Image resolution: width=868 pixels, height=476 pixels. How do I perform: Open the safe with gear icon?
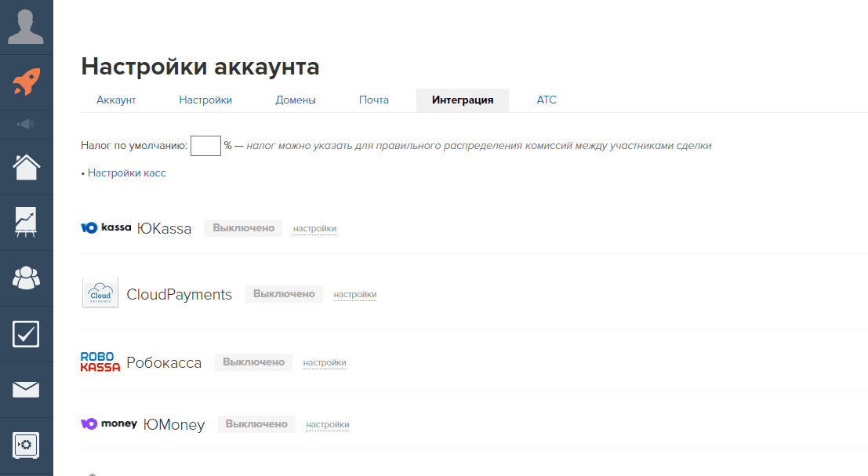click(26, 445)
